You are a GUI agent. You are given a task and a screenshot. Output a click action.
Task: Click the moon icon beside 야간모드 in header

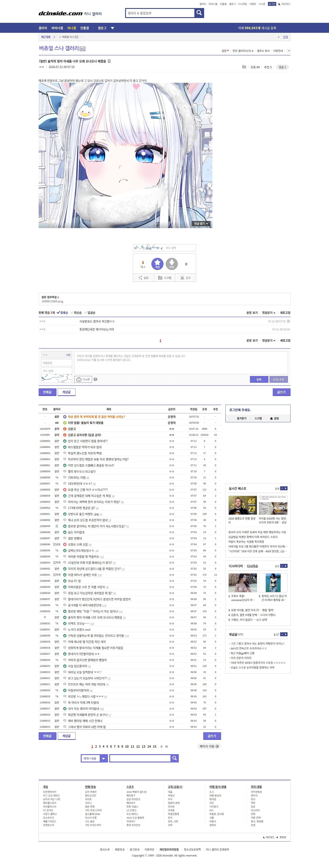point(279,4)
